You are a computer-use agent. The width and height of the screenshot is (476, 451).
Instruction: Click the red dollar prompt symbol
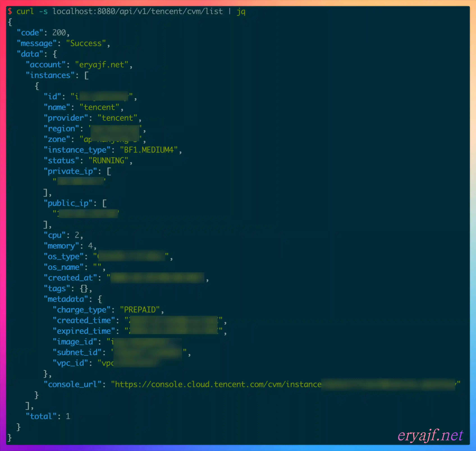10,11
